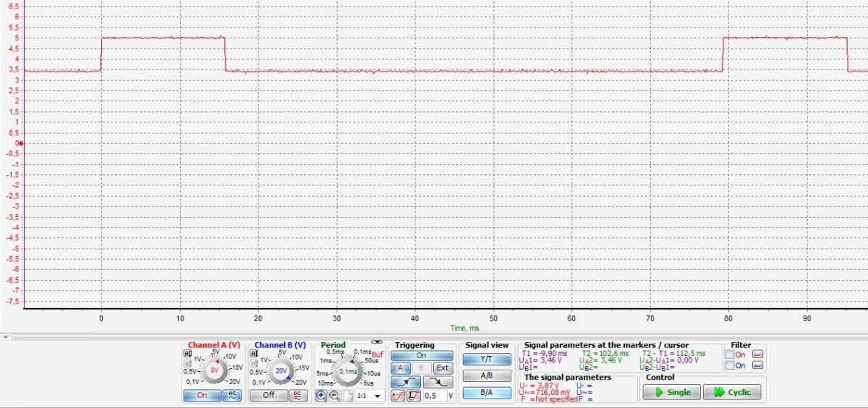The image size is (868, 408).
Task: Toggle Channel B Off button
Action: pyautogui.click(x=268, y=396)
